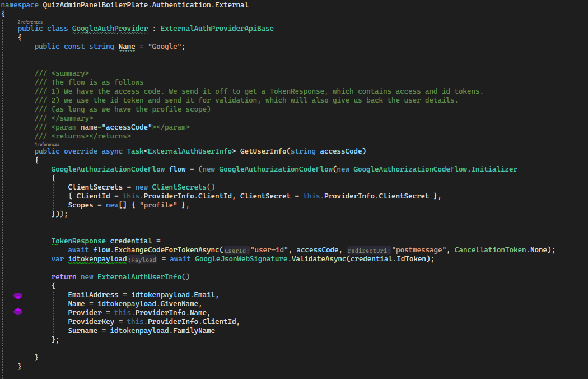
Task: Click the Scopes property assignment
Action: click(81, 205)
